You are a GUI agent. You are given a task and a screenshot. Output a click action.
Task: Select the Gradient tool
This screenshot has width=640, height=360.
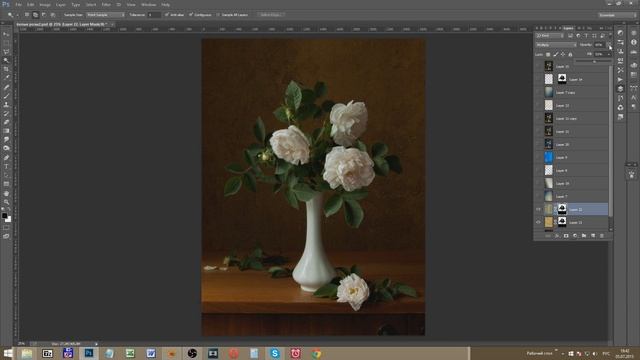point(6,131)
